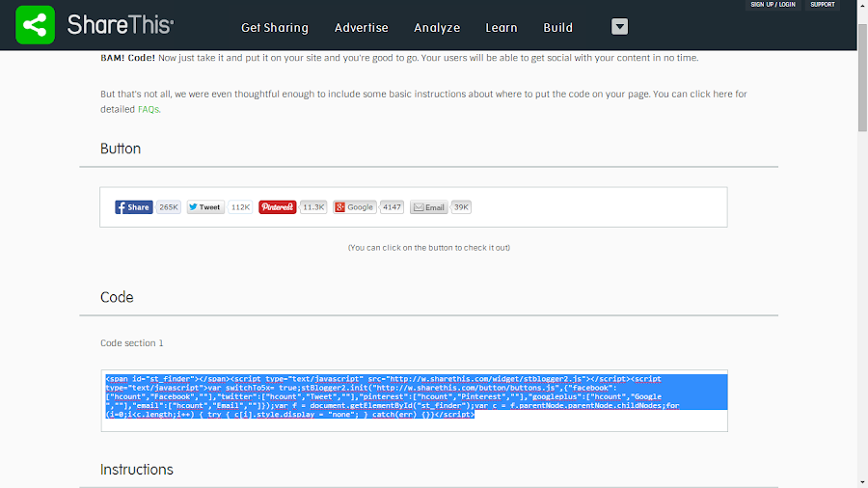Click the Facebook Share button
The width and height of the screenshot is (868, 488).
pos(133,207)
